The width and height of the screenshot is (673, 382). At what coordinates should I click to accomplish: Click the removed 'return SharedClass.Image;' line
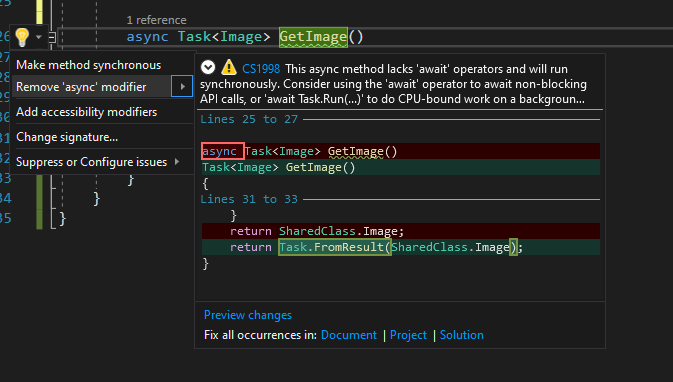point(401,231)
